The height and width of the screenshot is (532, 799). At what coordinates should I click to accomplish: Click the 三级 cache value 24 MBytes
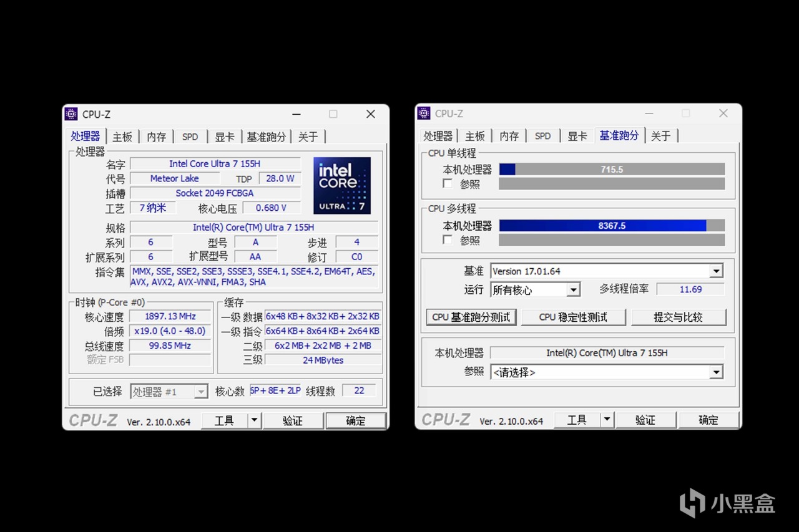(x=323, y=360)
